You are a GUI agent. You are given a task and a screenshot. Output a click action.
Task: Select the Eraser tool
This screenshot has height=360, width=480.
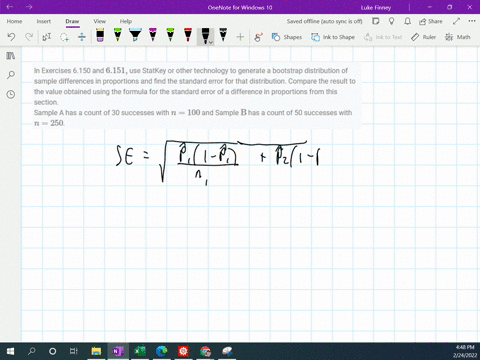[100, 35]
